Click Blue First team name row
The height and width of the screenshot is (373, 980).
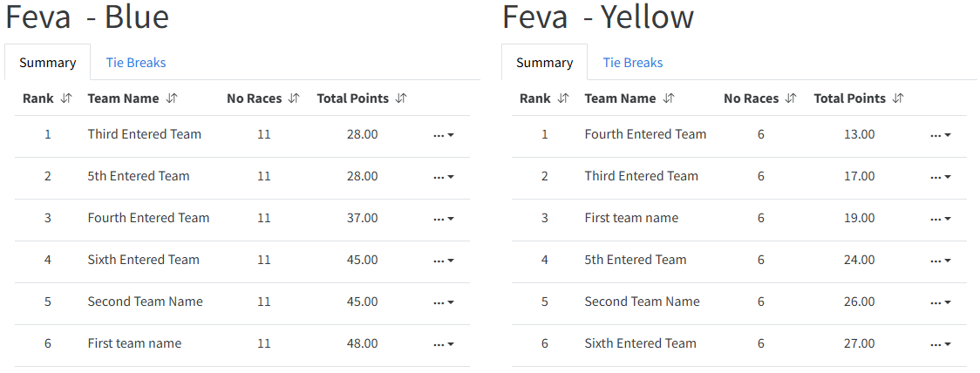135,343
